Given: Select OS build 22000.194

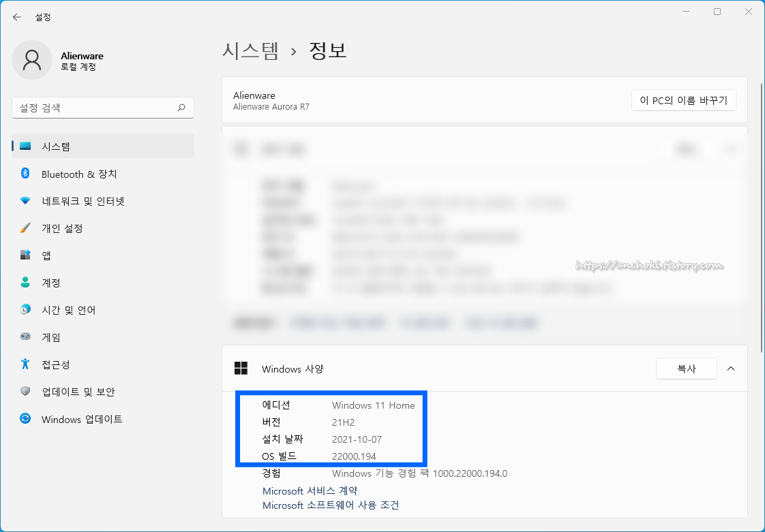Looking at the screenshot, I should 354,456.
